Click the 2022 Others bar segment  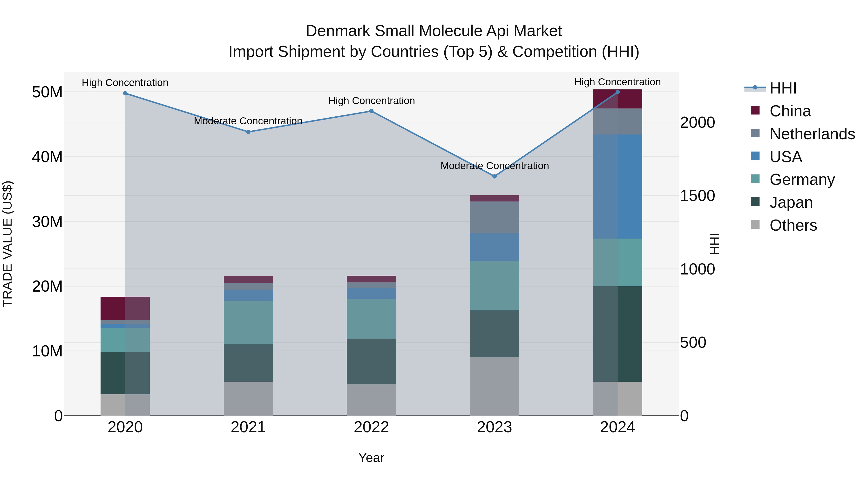pyautogui.click(x=371, y=400)
